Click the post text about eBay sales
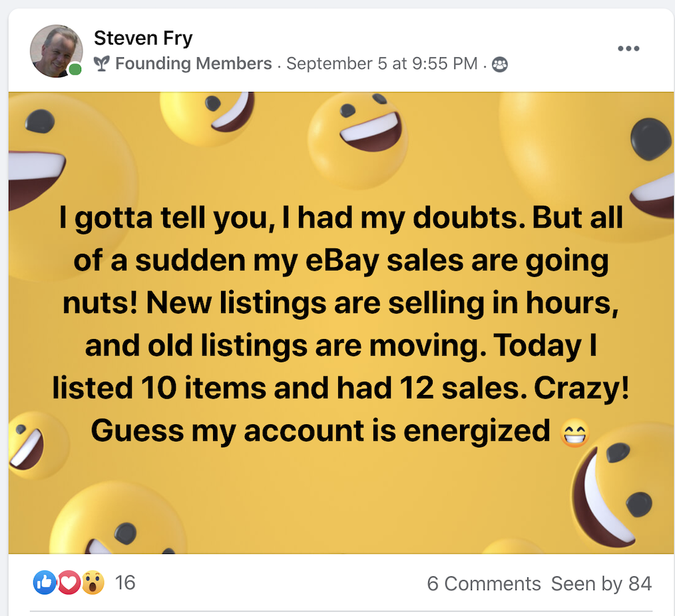The image size is (675, 616). point(341,325)
